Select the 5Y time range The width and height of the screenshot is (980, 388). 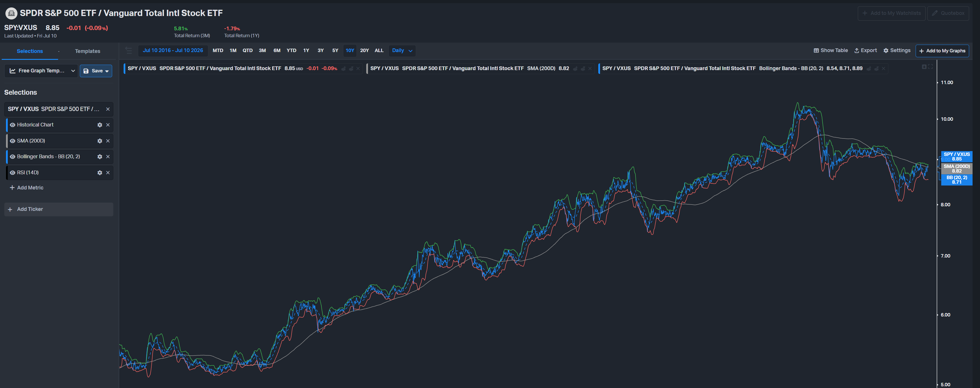click(x=335, y=51)
